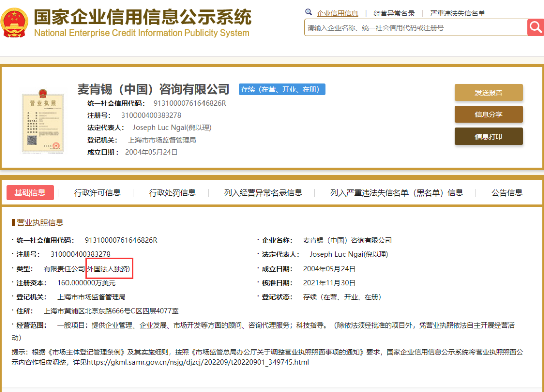Click the 存续（在营、开业、在册）blue status badge
Screen dimensions: 544x392
tap(282, 89)
